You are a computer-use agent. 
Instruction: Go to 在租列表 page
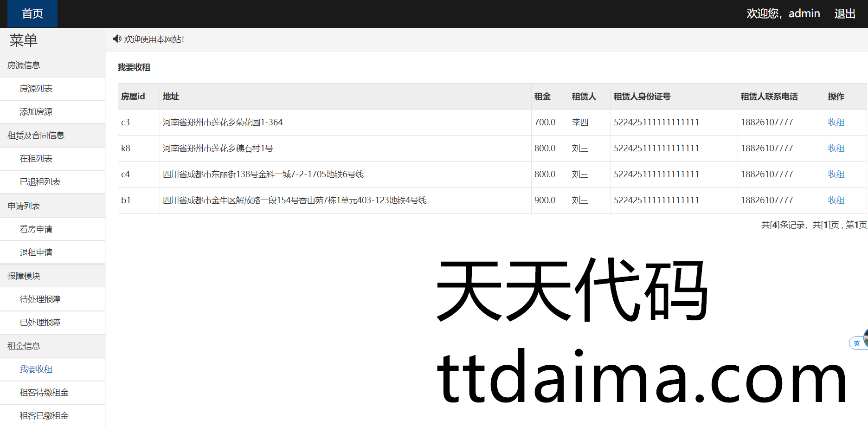36,159
